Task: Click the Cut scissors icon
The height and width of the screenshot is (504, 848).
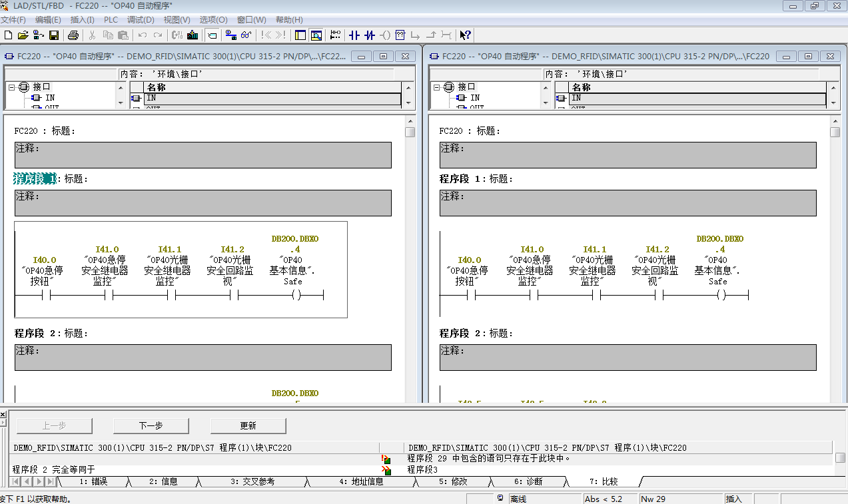Action: [93, 35]
